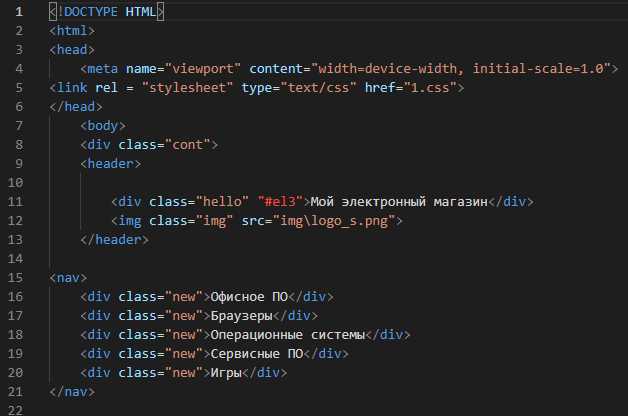Click the closing header tag

[x=115, y=239]
